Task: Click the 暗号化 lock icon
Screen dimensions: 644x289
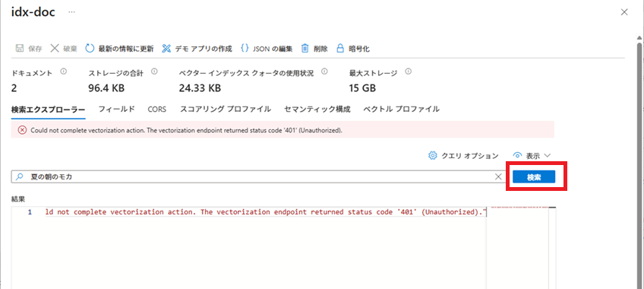Action: pos(340,49)
